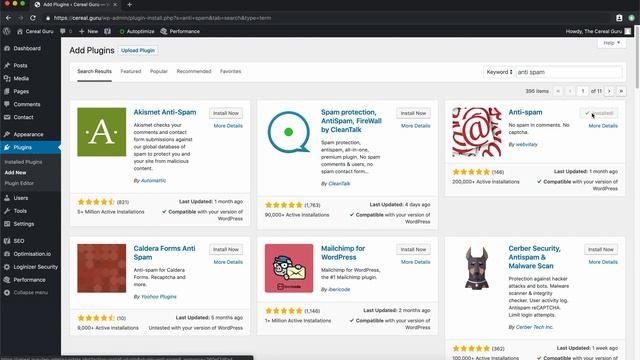This screenshot has height=360, width=640.
Task: Click the browser address bar URL
Action: click(x=162, y=18)
